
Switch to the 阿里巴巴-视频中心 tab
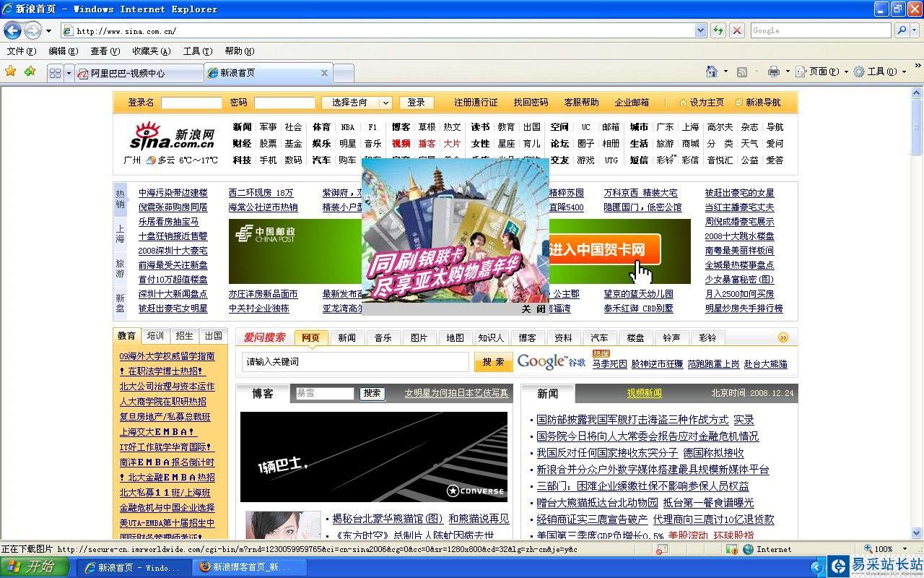[x=139, y=73]
